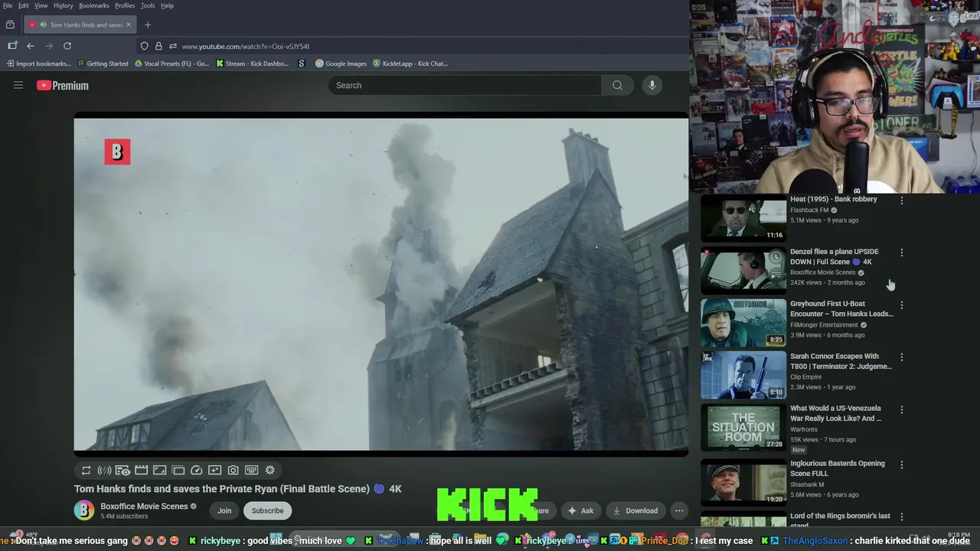The height and width of the screenshot is (551, 980).
Task: Open Boxoffice Movie Scenes channel avatar
Action: click(x=84, y=510)
